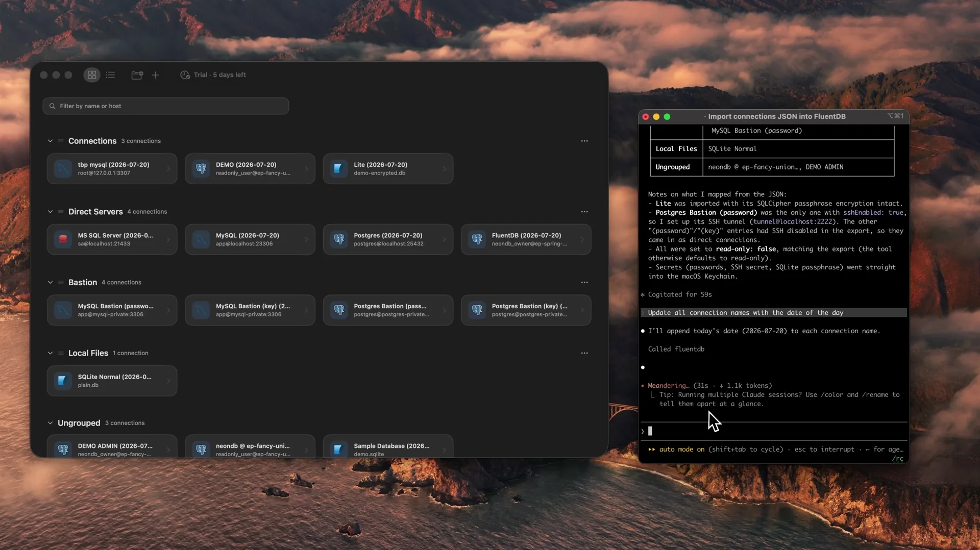Select the tbp mysql (2026-07-20) name
The width and height of the screenshot is (980, 550).
click(x=113, y=165)
